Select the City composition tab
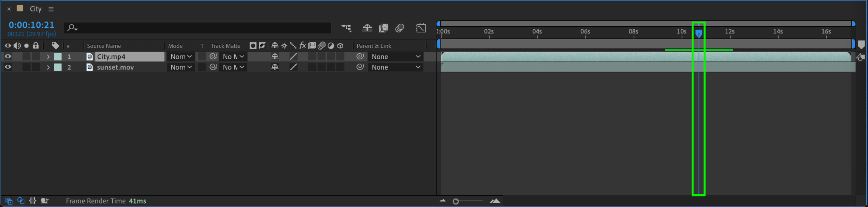This screenshot has height=207, width=868. [x=35, y=9]
